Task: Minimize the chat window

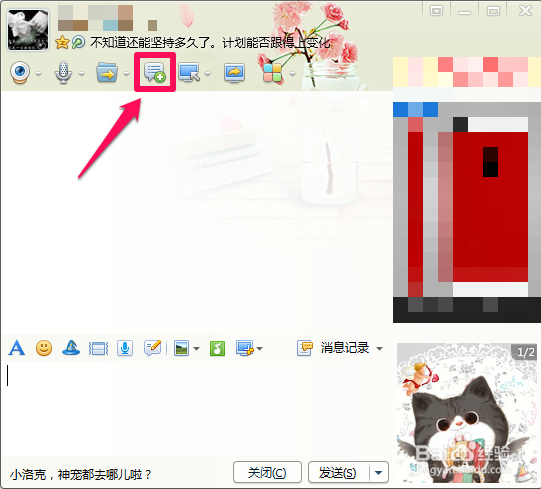Action: (x=464, y=12)
